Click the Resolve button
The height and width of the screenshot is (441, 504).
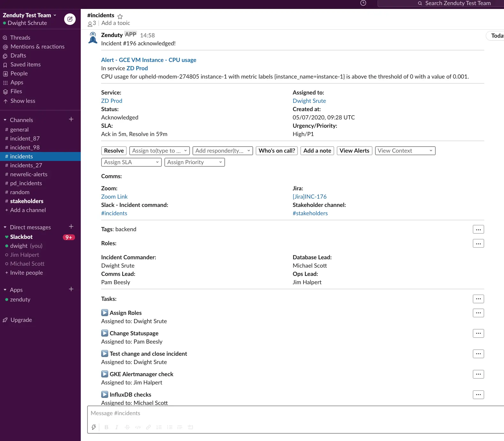click(x=114, y=151)
